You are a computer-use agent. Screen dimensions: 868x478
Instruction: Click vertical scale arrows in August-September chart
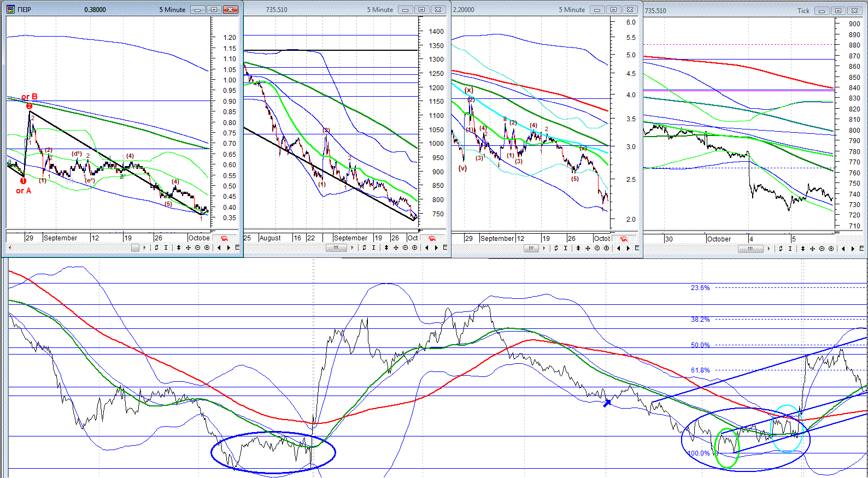click(x=386, y=247)
